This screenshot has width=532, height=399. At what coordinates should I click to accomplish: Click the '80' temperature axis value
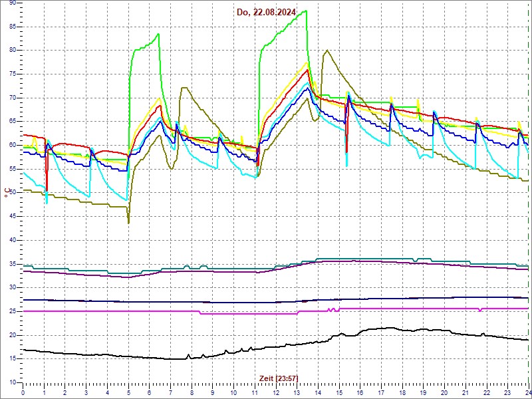tap(13, 51)
